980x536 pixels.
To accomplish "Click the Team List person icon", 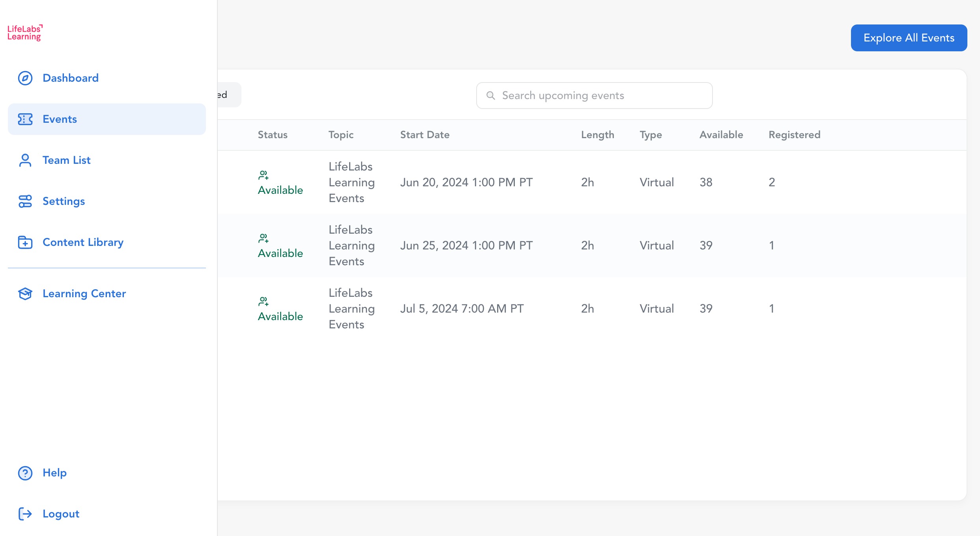I will (25, 160).
